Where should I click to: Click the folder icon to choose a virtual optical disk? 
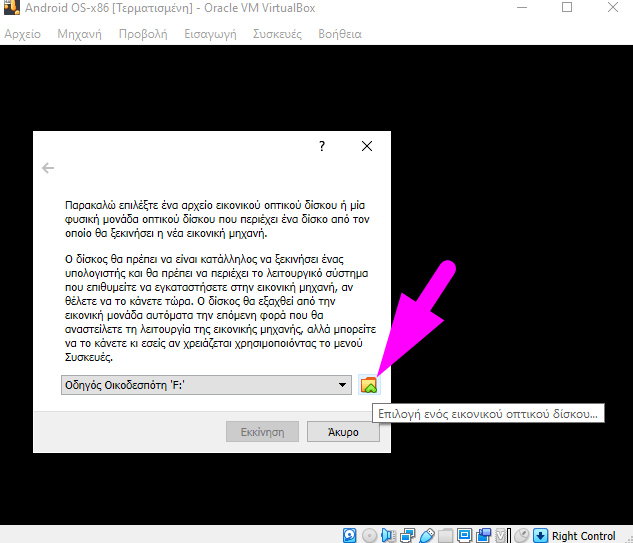pos(369,385)
